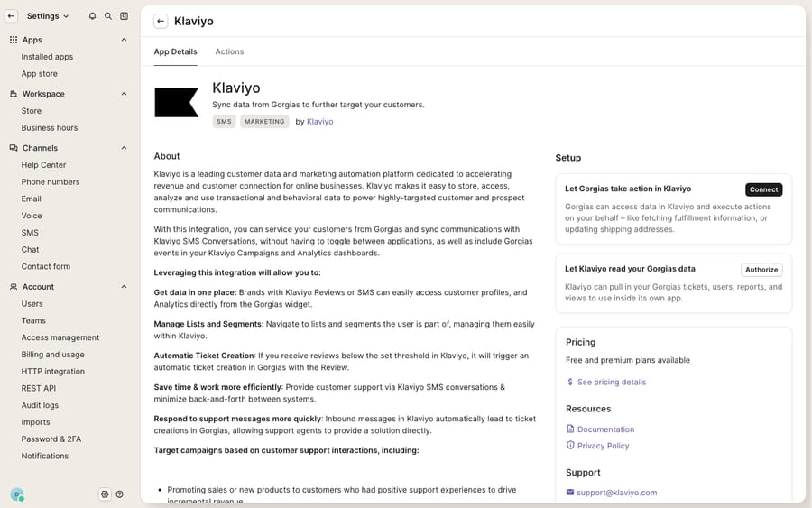Click the help question mark icon
This screenshot has height=508, width=812.
click(120, 494)
